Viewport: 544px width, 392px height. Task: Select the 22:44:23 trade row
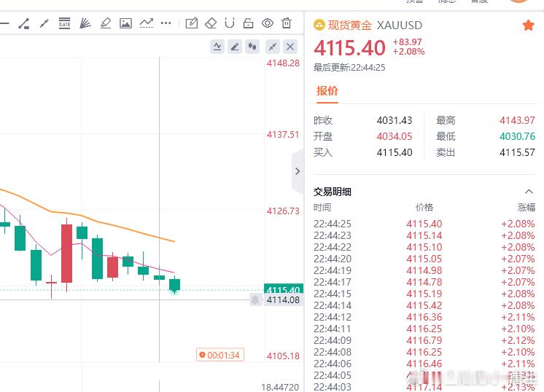click(424, 235)
